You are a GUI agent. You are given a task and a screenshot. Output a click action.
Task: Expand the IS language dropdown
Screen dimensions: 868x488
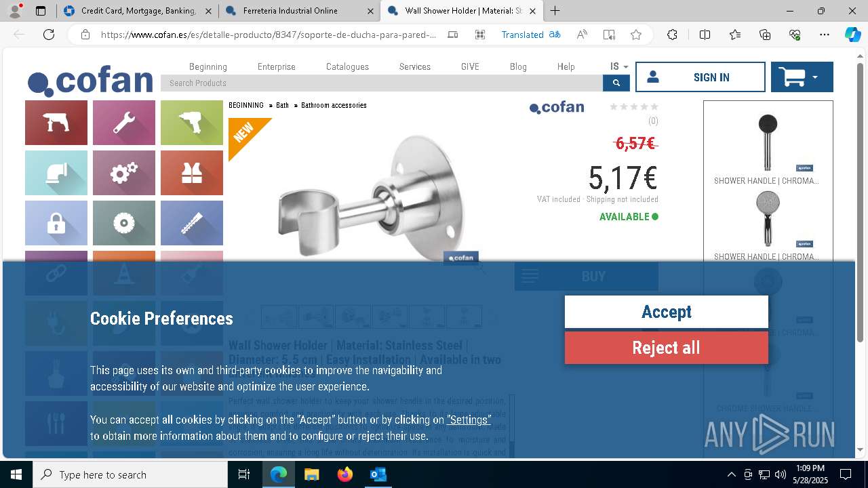coord(619,66)
